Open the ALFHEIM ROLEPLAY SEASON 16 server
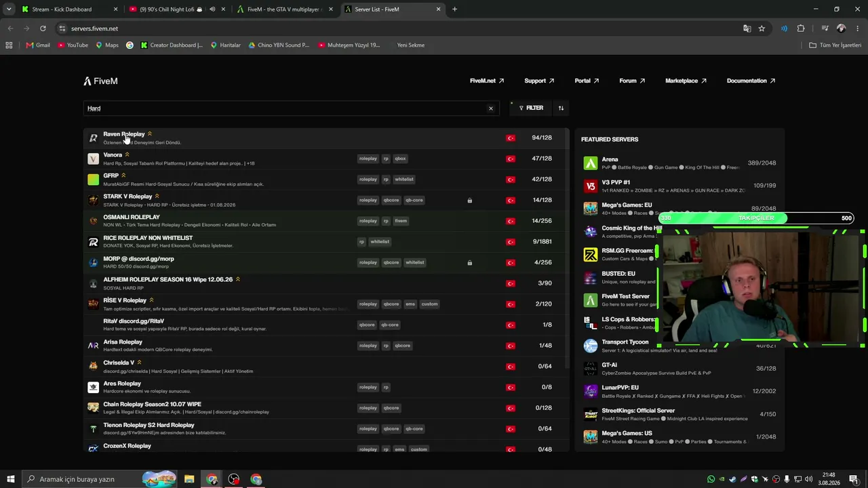 point(326,283)
